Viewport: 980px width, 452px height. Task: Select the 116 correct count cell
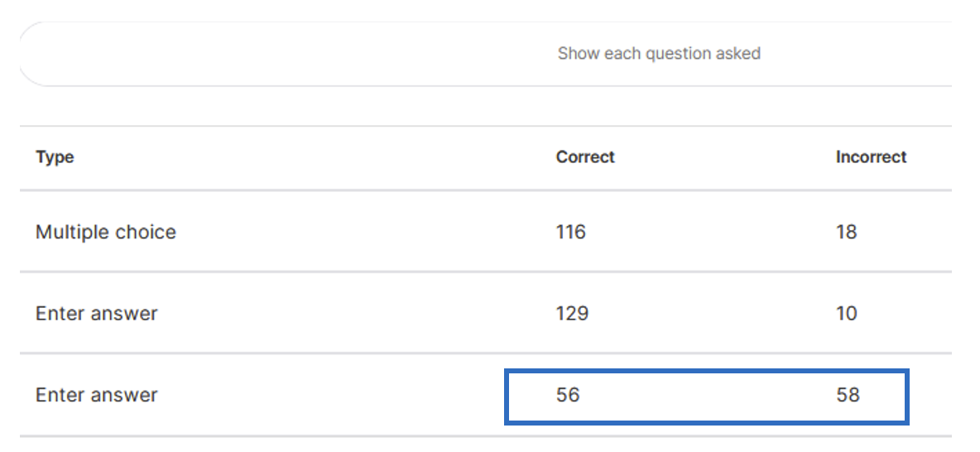coord(570,232)
